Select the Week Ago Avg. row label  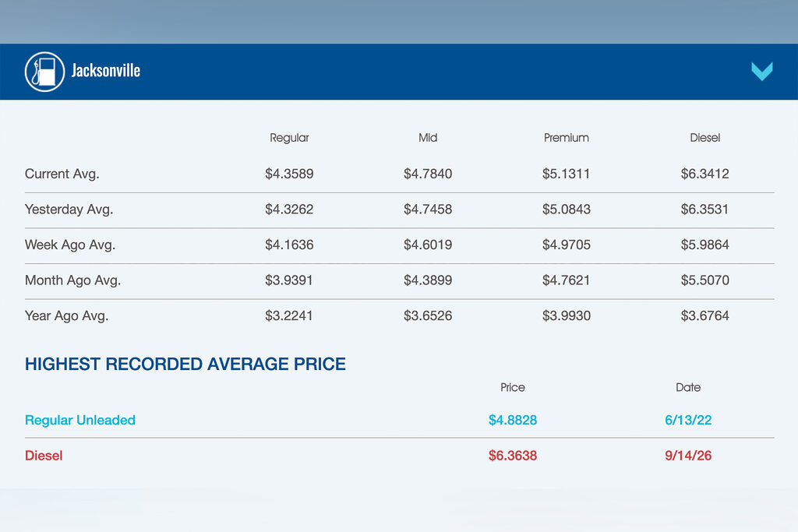70,245
